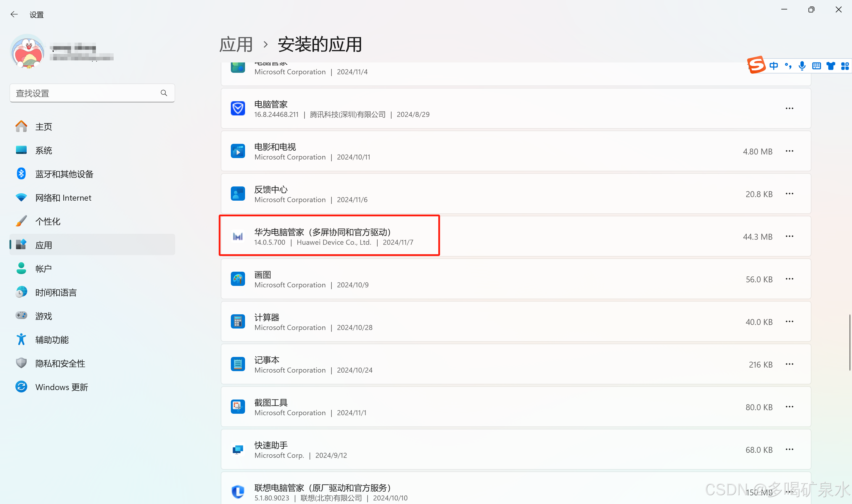Screen dimensions: 852x504
Task: Click the Tencent 电脑管家 shield icon
Action: click(x=238, y=109)
